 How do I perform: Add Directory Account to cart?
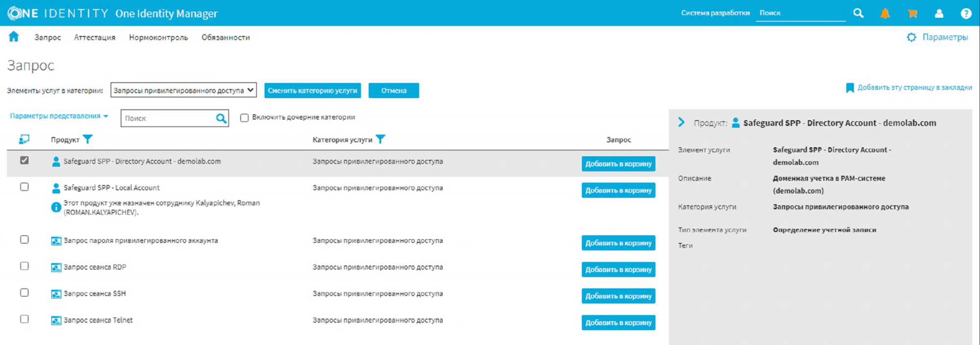coord(618,164)
